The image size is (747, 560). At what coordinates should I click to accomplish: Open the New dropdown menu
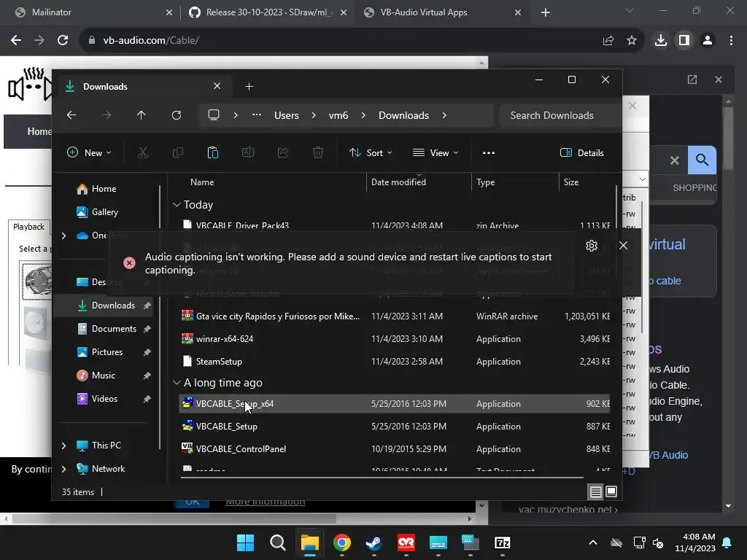(89, 153)
